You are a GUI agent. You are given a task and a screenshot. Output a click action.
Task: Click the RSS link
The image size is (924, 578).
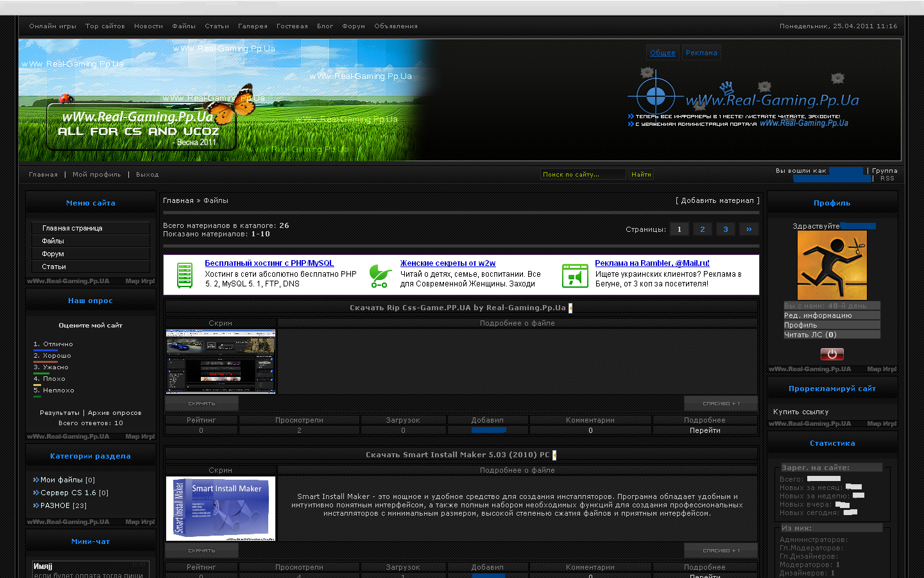887,179
